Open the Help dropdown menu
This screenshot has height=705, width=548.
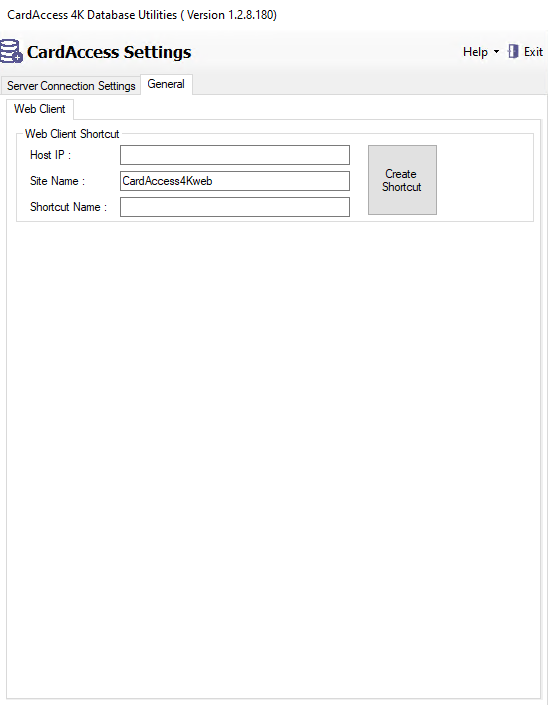[x=481, y=52]
